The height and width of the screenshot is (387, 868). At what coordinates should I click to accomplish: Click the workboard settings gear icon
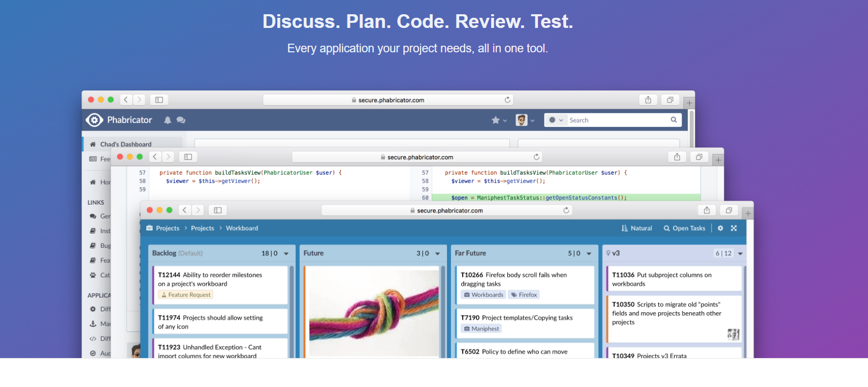(x=720, y=229)
